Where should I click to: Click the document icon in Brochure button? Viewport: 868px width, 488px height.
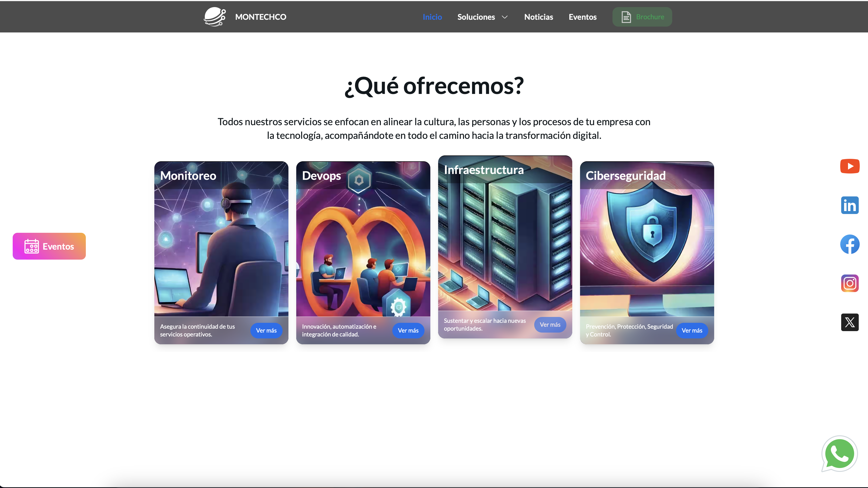pos(626,17)
